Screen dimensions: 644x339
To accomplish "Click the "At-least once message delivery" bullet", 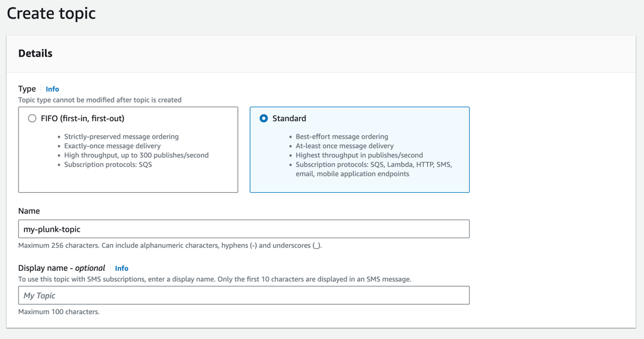I will (x=344, y=146).
